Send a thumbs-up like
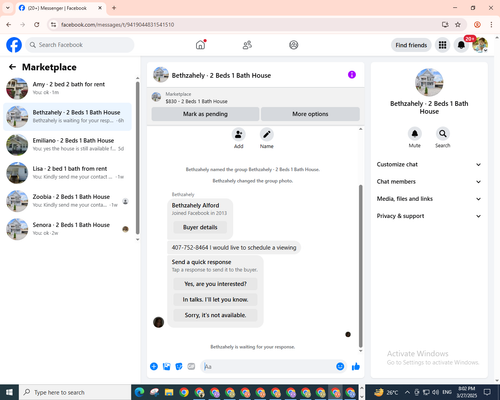Screen dimensions: 500x400 [x=356, y=367]
